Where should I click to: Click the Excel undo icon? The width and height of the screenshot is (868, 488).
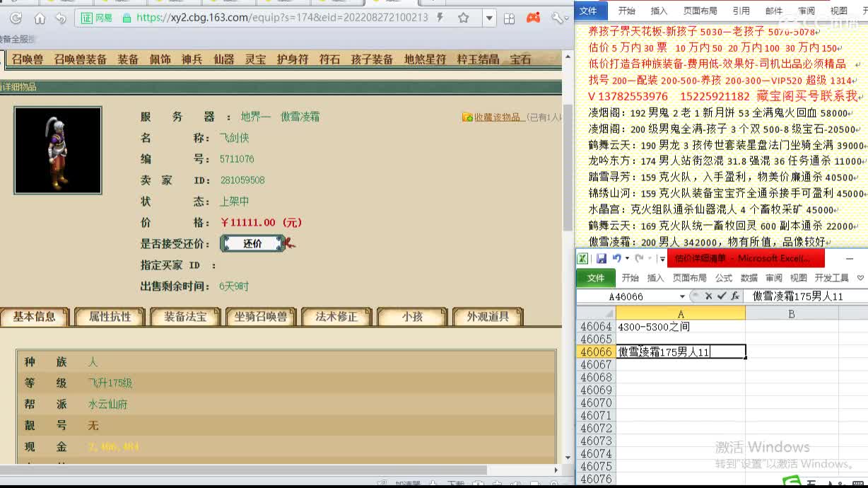coord(616,259)
